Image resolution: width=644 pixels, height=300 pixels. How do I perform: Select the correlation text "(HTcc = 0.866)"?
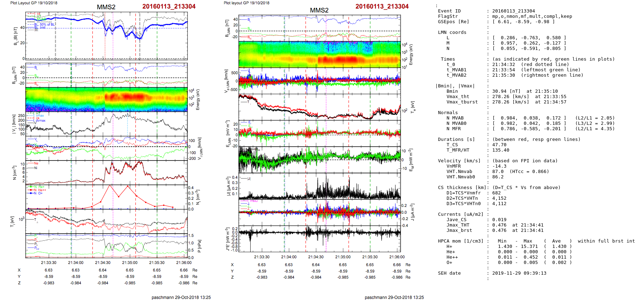[529, 172]
